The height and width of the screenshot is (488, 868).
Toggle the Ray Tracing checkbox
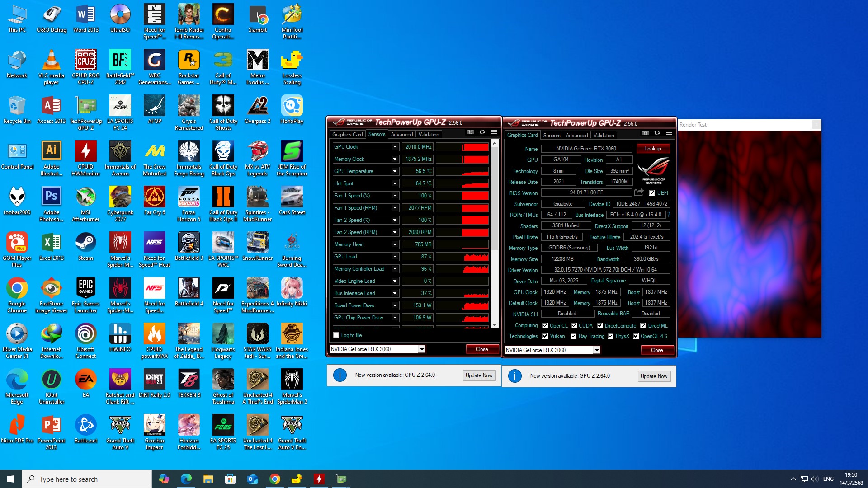(x=573, y=336)
